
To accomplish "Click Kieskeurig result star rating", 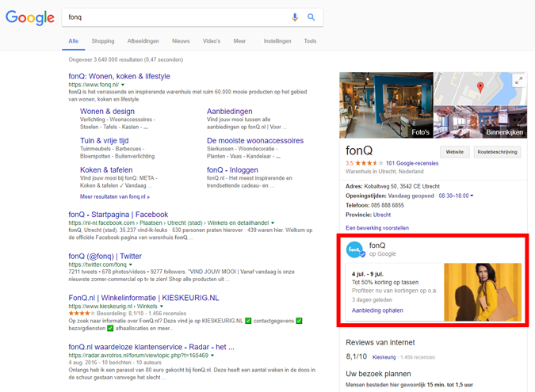I will 82,314.
